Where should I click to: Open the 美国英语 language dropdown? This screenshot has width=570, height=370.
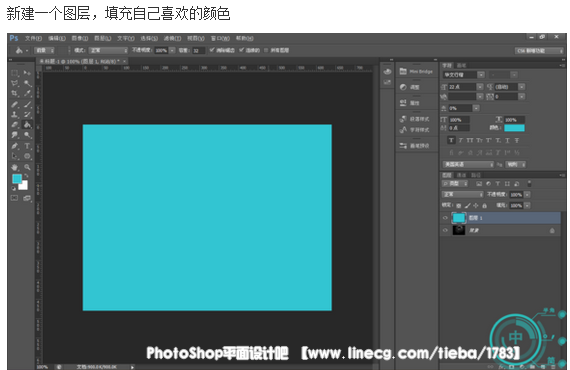(468, 165)
